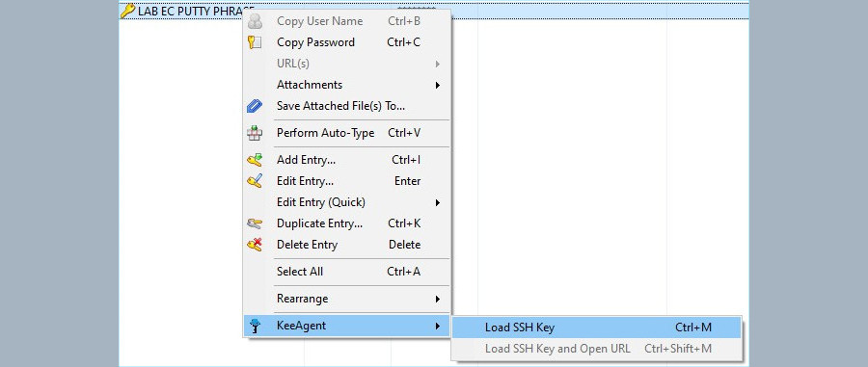Select the Copy Password menu entry
This screenshot has height=367, width=868.
tap(346, 42)
